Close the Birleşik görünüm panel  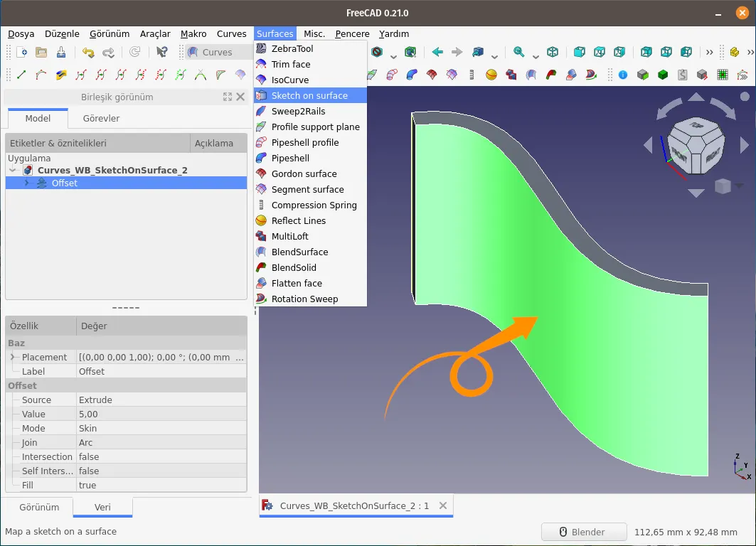coord(240,97)
